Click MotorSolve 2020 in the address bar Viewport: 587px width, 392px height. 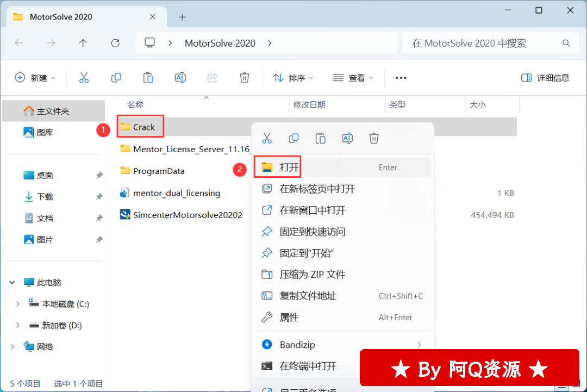[220, 43]
